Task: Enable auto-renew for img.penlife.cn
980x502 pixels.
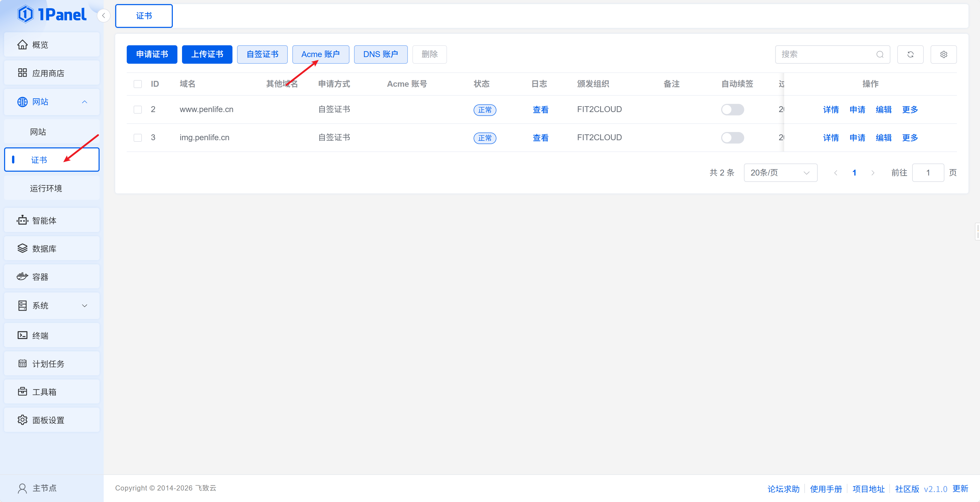Action: 732,138
